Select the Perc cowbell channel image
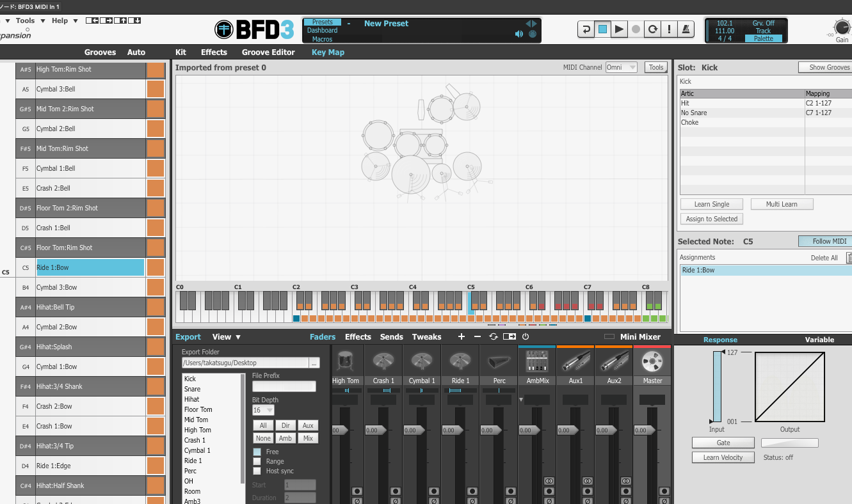 [499, 362]
